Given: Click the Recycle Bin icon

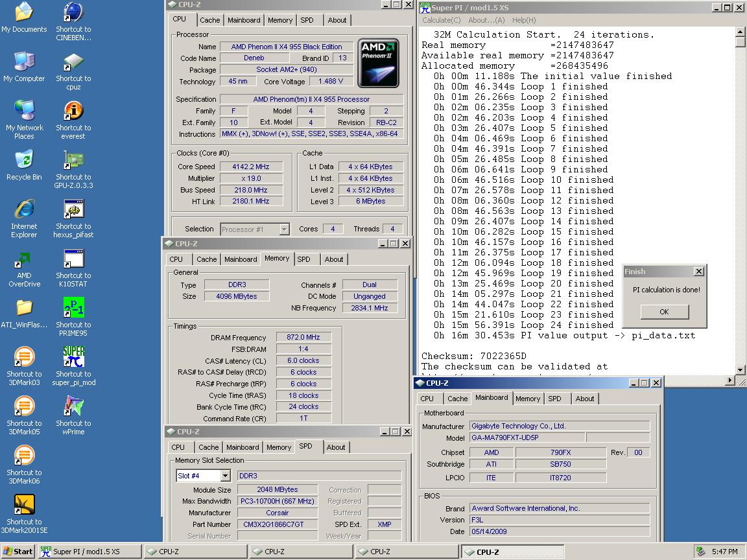Looking at the screenshot, I should coord(24,165).
